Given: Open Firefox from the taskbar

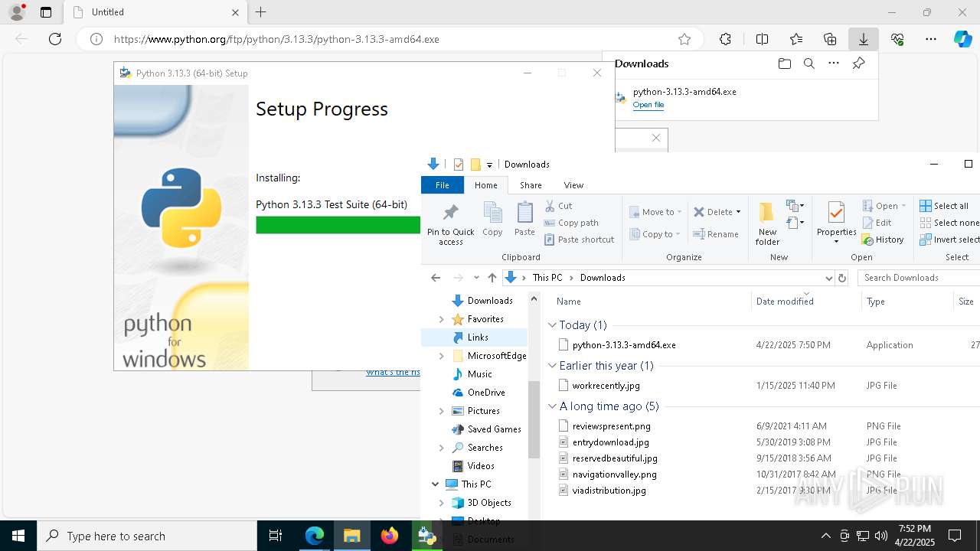Looking at the screenshot, I should tap(390, 536).
